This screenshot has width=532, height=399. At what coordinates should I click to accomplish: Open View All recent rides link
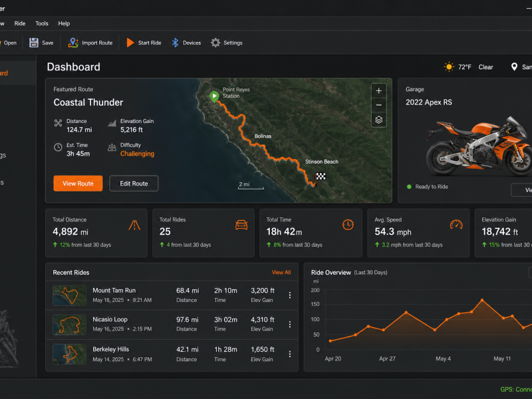click(281, 273)
